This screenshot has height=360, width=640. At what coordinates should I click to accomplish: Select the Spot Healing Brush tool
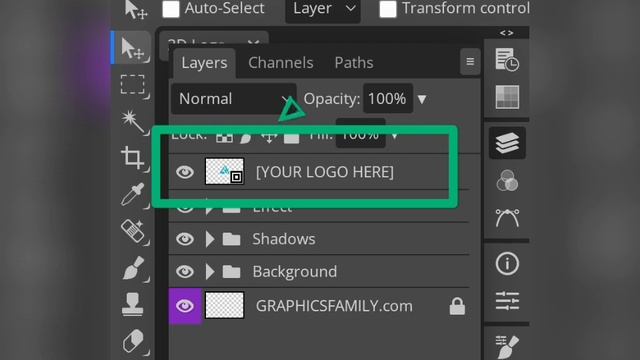(x=133, y=231)
